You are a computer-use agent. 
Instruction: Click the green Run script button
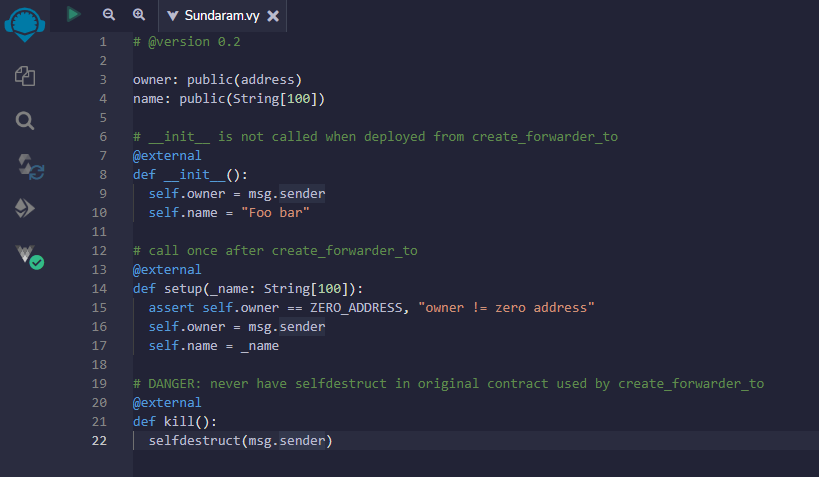tap(73, 14)
